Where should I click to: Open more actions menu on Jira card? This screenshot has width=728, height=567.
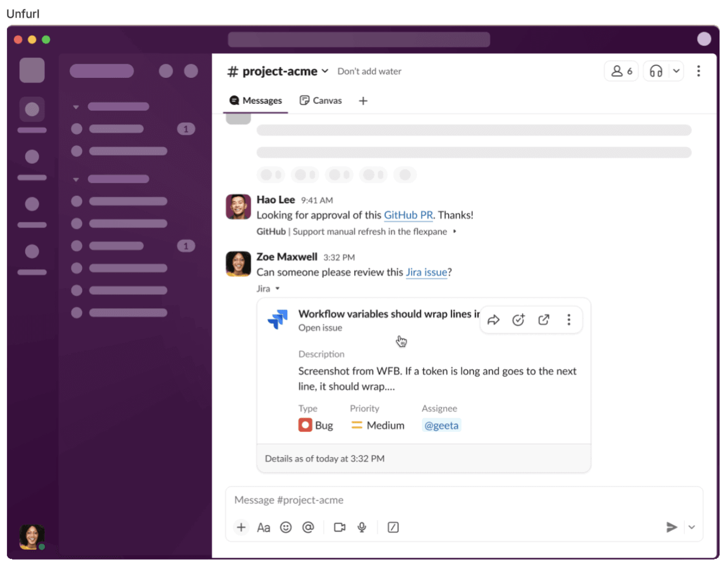(x=569, y=320)
